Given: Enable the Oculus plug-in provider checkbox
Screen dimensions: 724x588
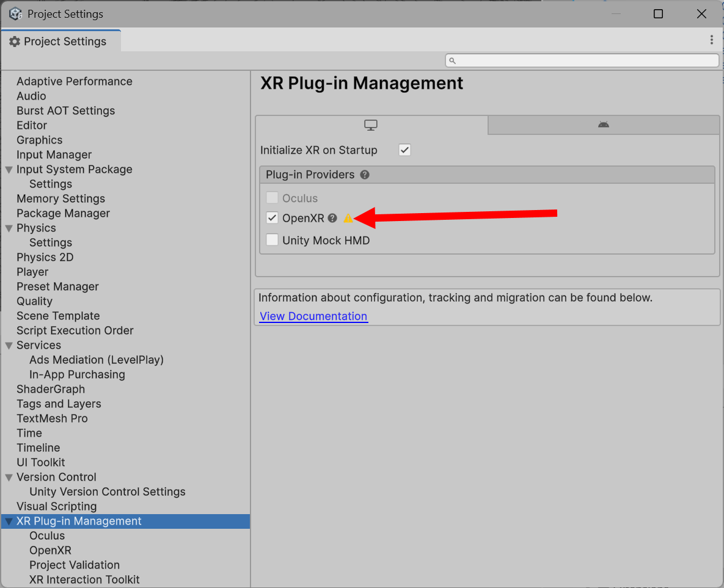Looking at the screenshot, I should click(x=272, y=198).
